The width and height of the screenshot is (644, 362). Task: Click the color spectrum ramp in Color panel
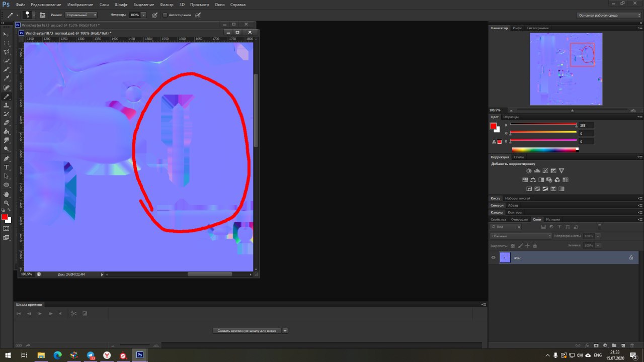(x=545, y=149)
